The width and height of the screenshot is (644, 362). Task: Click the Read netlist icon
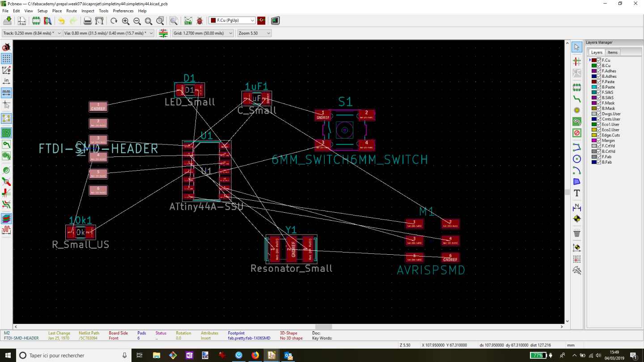(x=188, y=21)
